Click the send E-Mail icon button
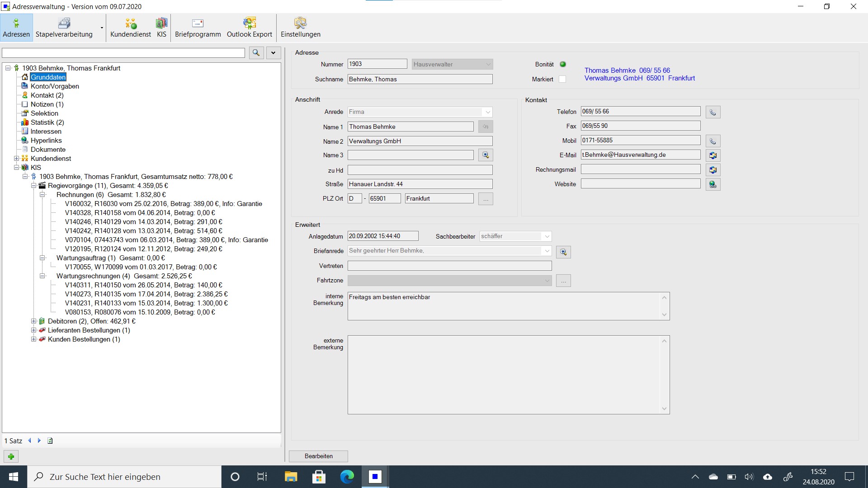 (712, 155)
